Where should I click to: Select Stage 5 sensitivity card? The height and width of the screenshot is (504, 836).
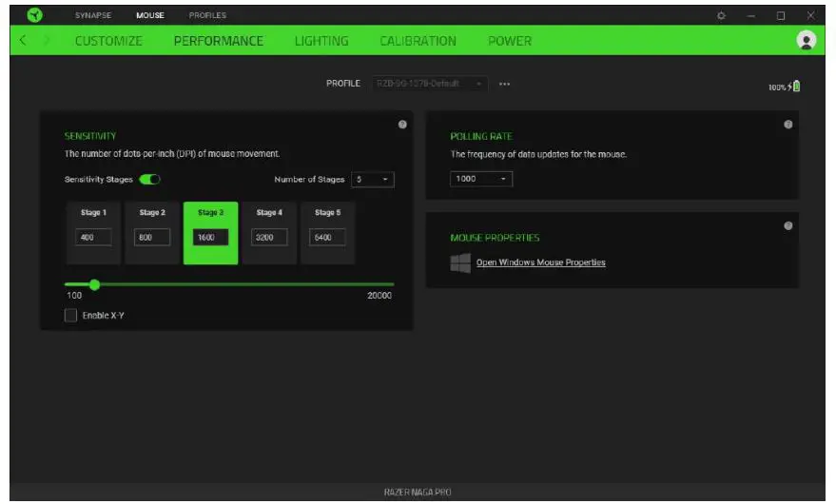coord(327,233)
